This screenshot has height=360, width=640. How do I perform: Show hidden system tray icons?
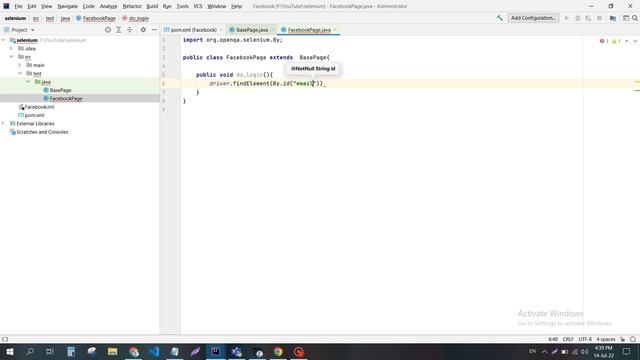click(x=544, y=351)
